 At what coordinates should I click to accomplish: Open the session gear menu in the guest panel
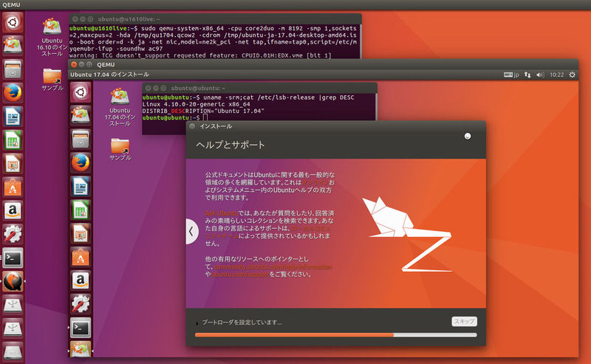[572, 75]
